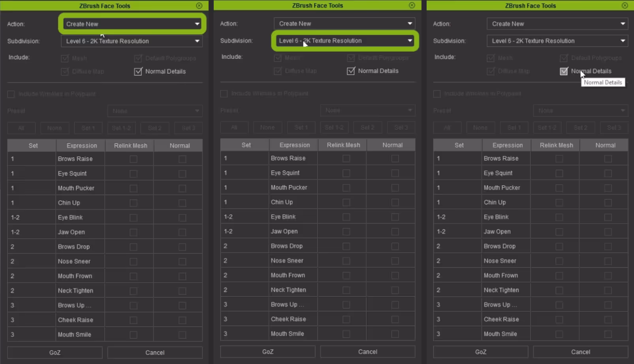Select Mouth Pucker row text in left panel

pos(76,188)
